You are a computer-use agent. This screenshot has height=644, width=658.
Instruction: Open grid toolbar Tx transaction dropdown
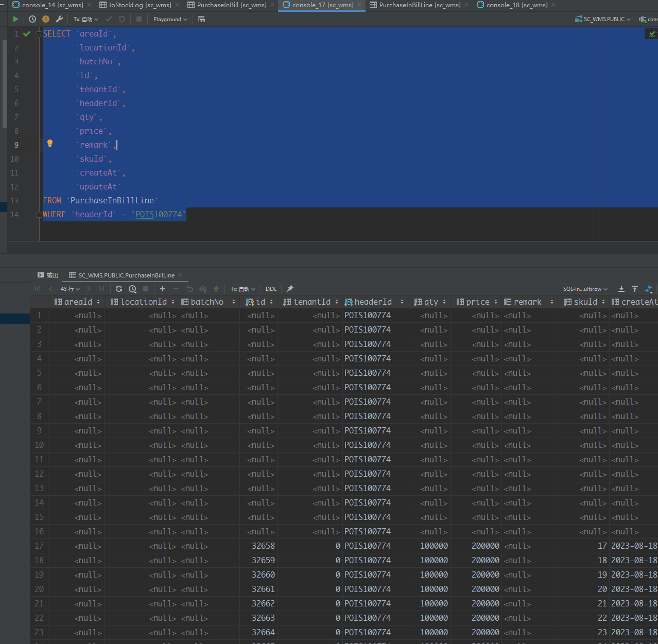click(243, 289)
